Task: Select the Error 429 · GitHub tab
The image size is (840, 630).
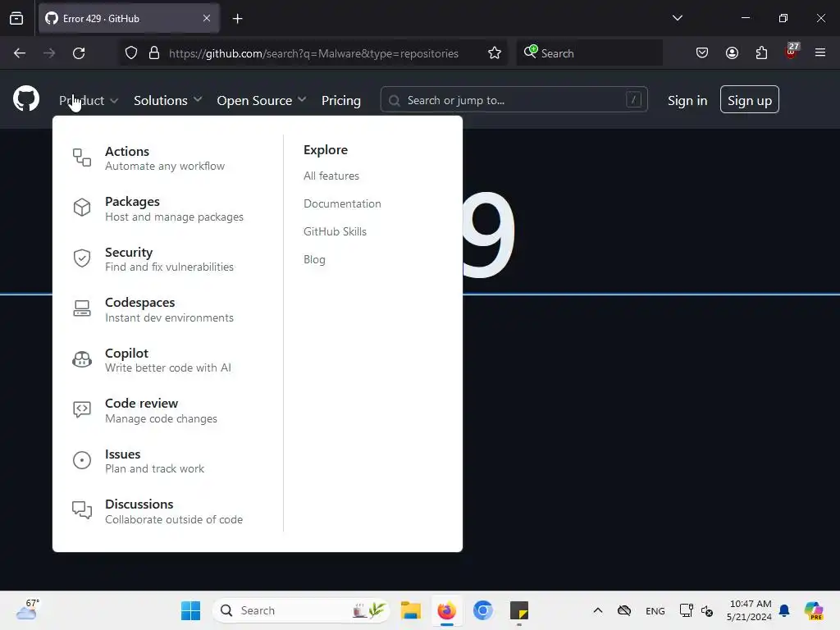Action: [x=129, y=18]
